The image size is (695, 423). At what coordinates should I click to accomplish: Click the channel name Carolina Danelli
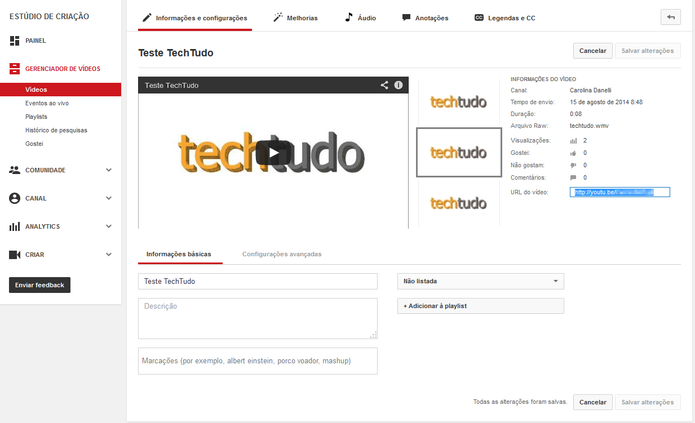(x=590, y=90)
